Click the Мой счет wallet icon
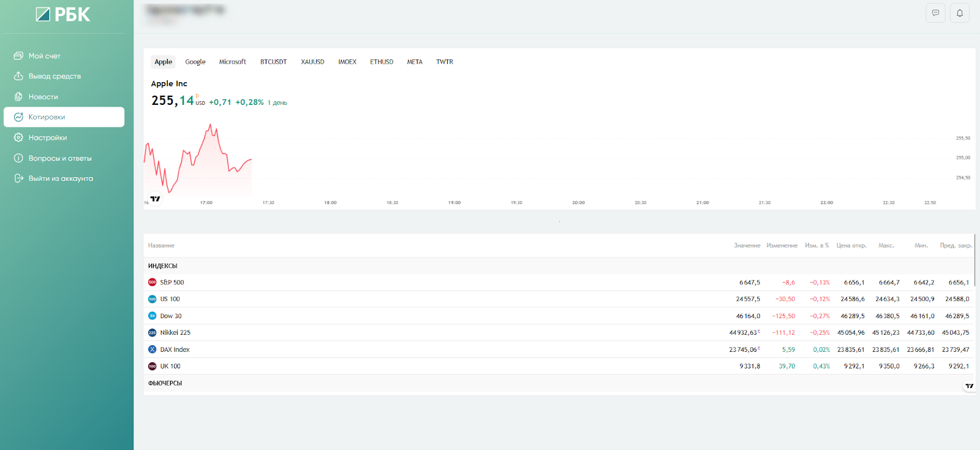 coord(18,56)
